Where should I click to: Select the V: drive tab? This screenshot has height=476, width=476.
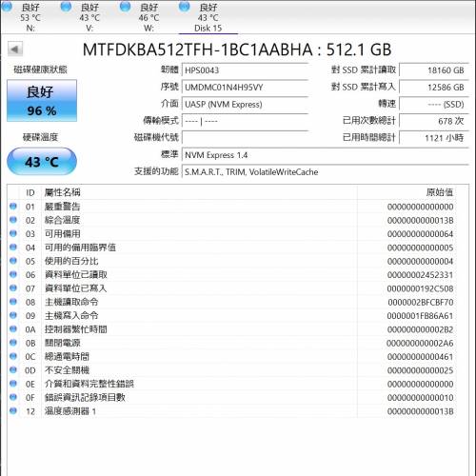[x=89, y=17]
